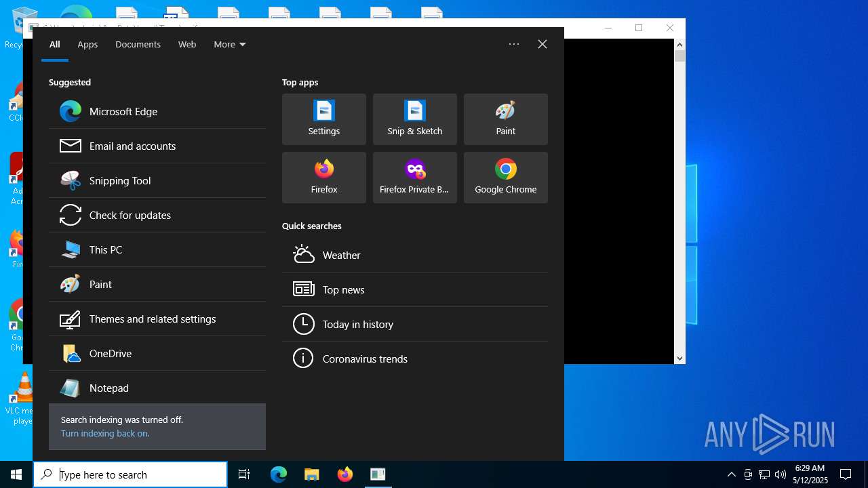Image resolution: width=868 pixels, height=488 pixels.
Task: Open the notification center
Action: pyautogui.click(x=846, y=474)
